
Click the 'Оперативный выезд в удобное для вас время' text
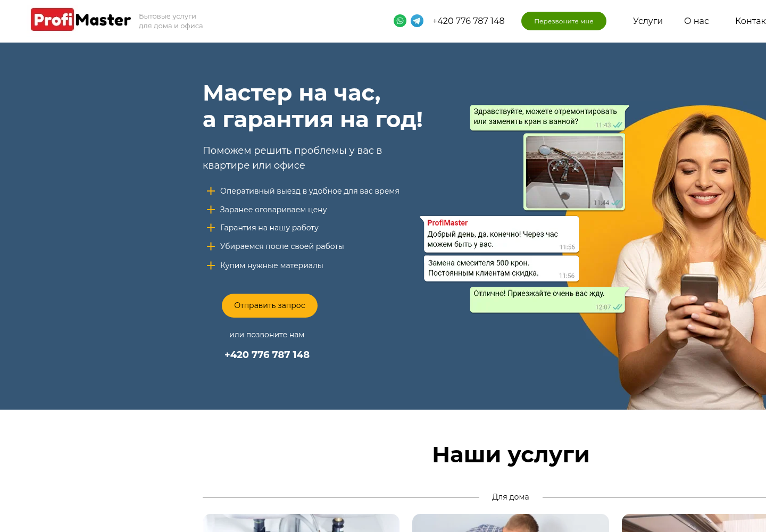click(310, 191)
